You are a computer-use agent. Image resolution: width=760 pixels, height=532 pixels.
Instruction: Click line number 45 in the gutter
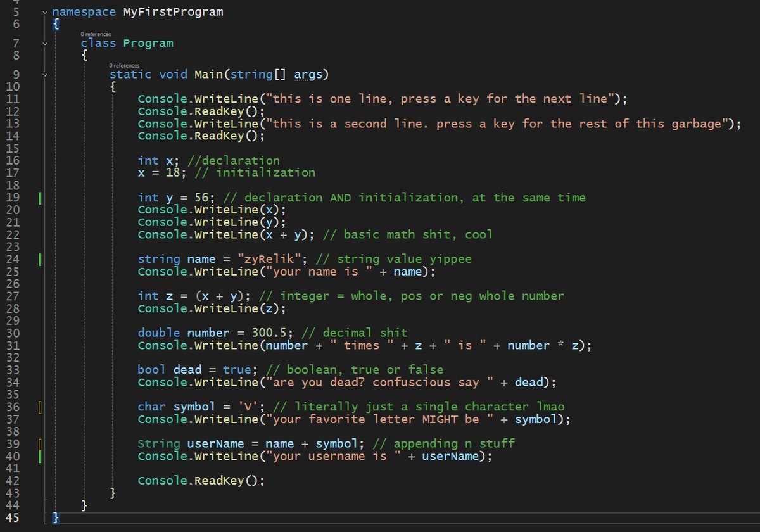click(13, 519)
